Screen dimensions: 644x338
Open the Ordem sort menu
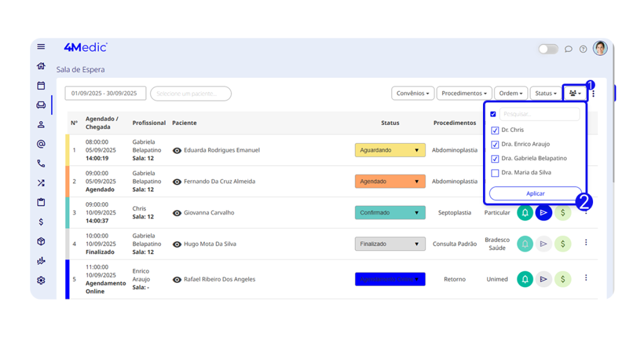point(511,94)
